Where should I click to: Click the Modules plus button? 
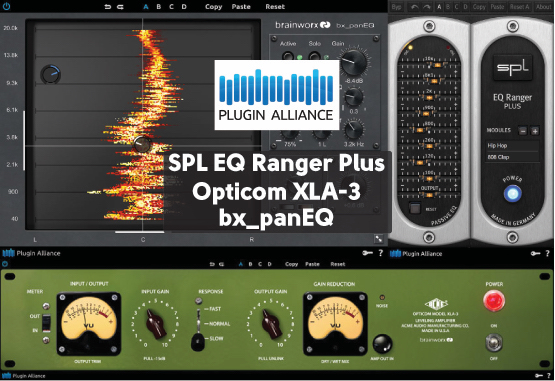click(x=535, y=131)
